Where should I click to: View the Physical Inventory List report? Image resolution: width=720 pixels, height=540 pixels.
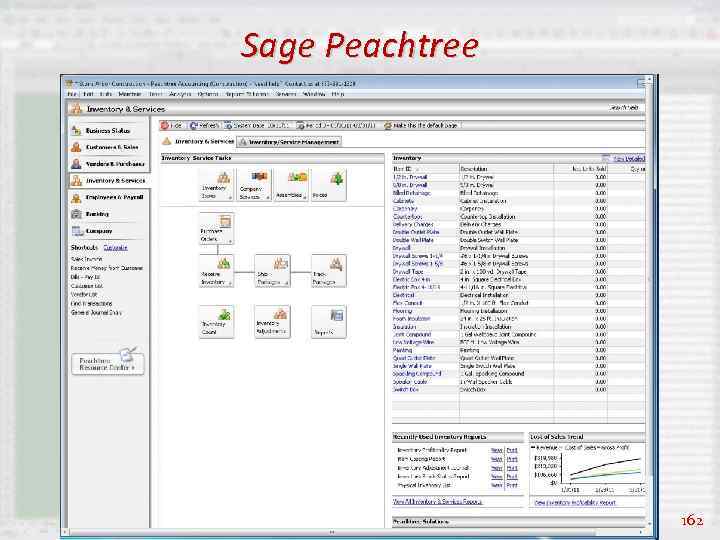pyautogui.click(x=496, y=485)
